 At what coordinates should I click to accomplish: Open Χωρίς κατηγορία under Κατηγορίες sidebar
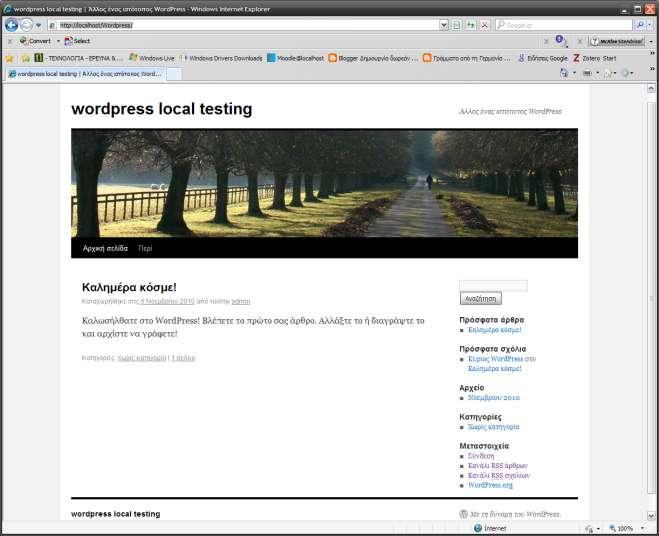[494, 427]
